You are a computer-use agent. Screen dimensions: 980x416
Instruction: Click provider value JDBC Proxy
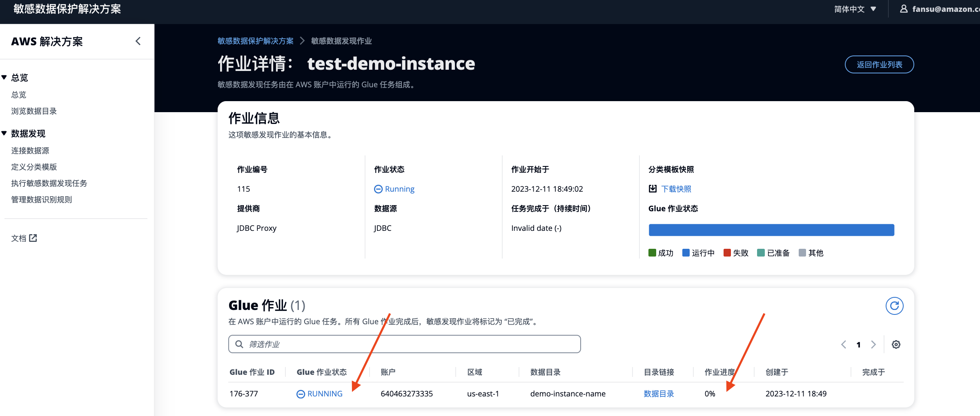pyautogui.click(x=256, y=228)
